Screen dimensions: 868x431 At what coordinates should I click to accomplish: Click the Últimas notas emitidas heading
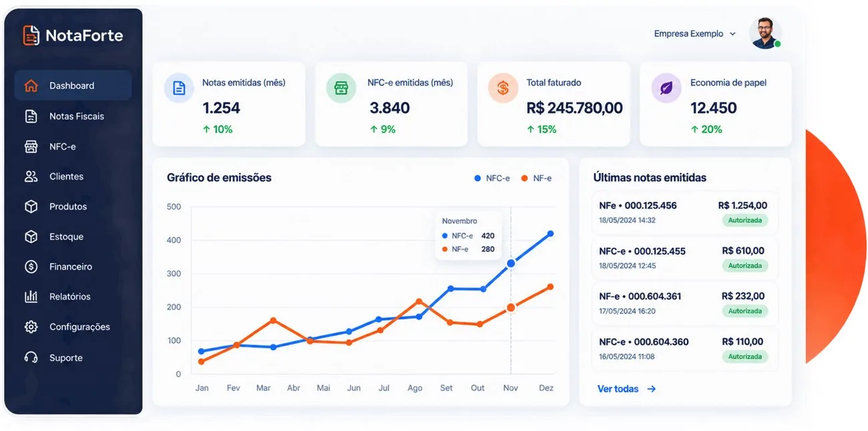tap(650, 178)
